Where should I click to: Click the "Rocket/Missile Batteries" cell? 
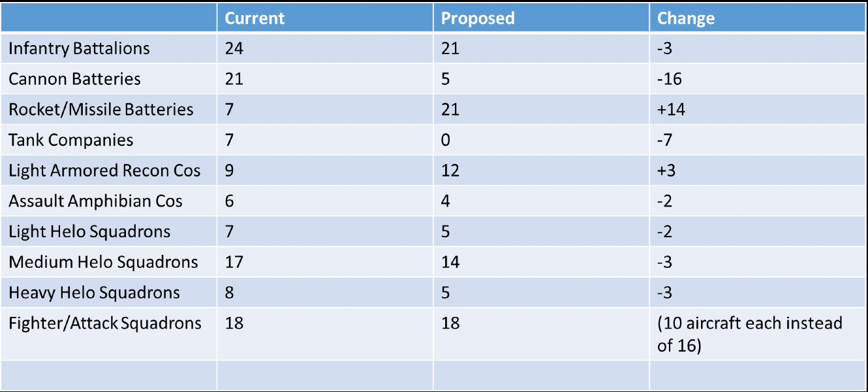(101, 110)
